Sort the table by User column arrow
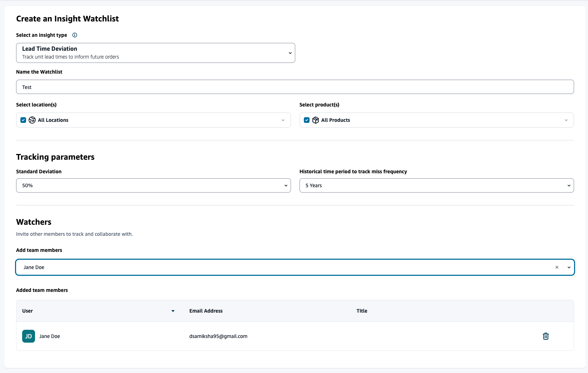The width and height of the screenshot is (588, 373). pos(173,311)
